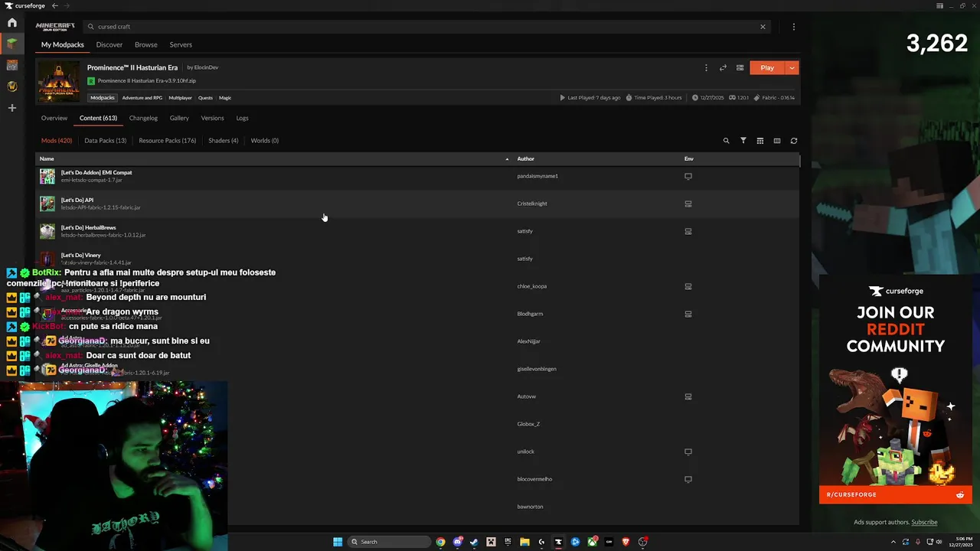The image size is (980, 551).
Task: Sort by the Env column header
Action: 688,158
